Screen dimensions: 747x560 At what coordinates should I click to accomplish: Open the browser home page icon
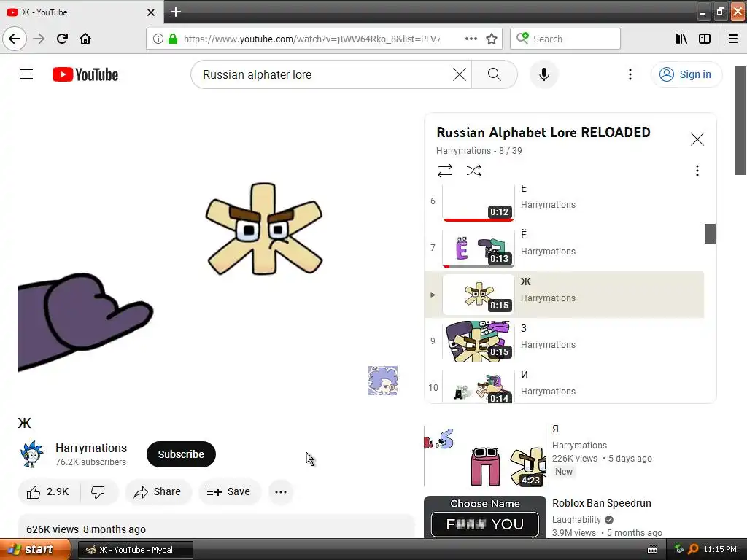coord(85,39)
